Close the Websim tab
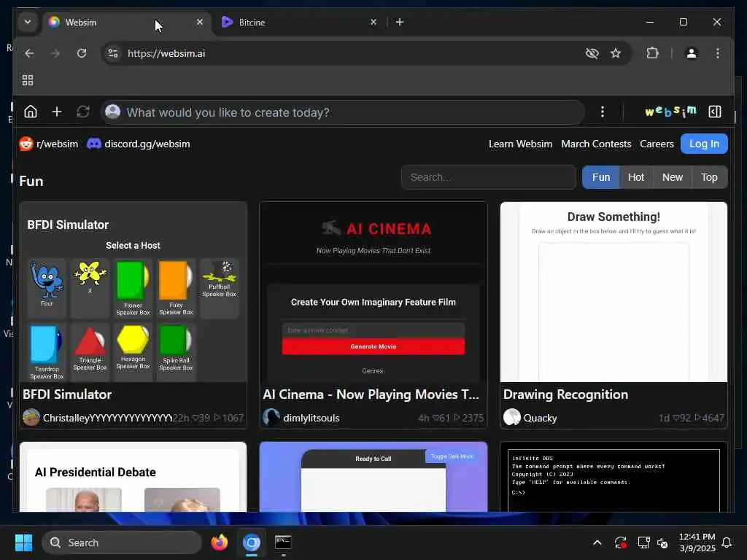Screen dimensions: 747x560 point(200,22)
